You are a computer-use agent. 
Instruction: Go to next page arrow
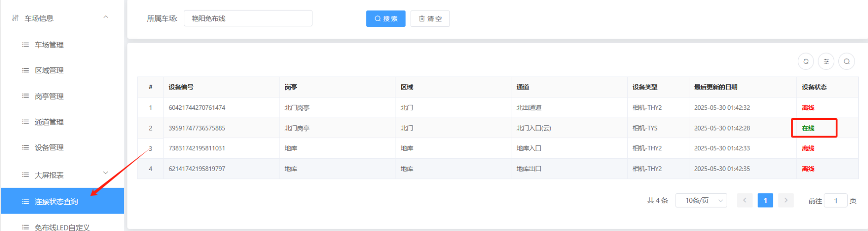[786, 201]
